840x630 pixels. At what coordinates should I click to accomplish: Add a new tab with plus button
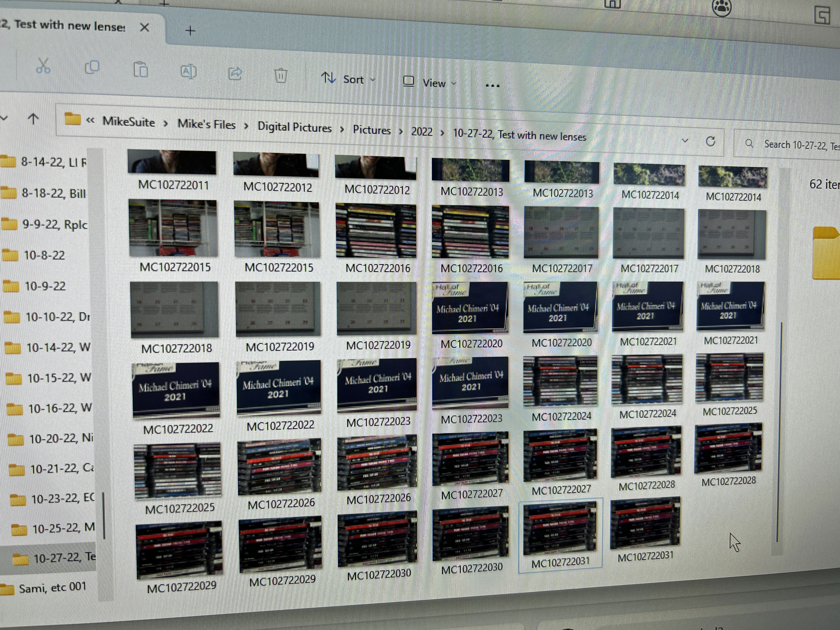[191, 30]
